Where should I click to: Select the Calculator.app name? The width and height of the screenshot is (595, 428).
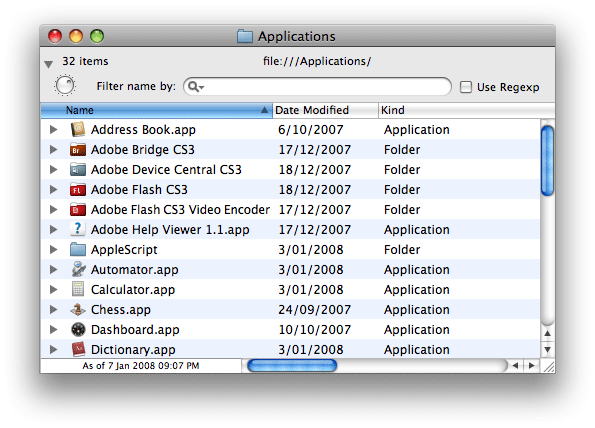133,290
